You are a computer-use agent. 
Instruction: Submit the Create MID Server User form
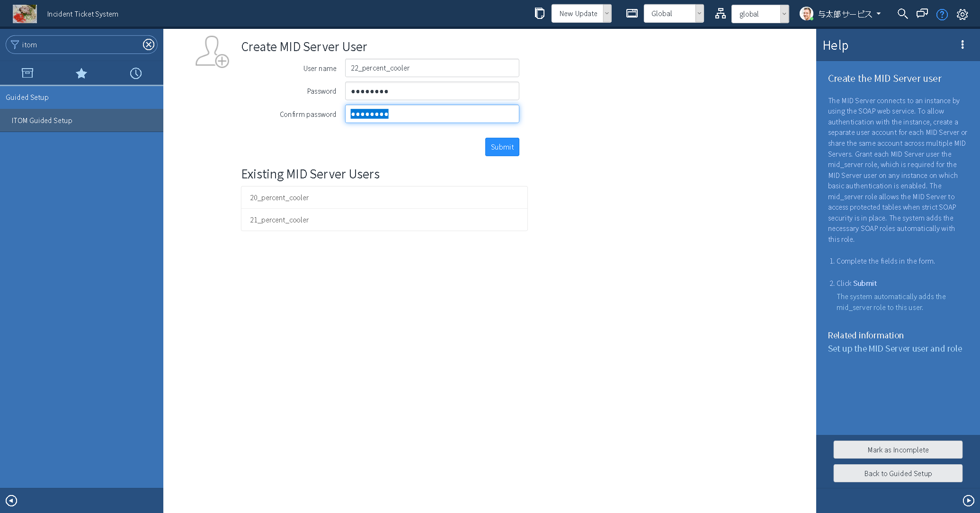[x=502, y=147]
